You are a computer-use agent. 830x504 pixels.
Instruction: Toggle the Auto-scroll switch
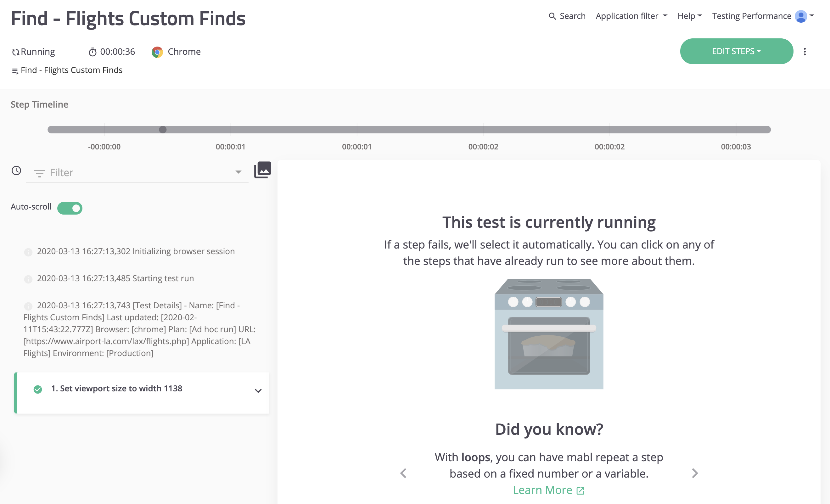pos(70,208)
